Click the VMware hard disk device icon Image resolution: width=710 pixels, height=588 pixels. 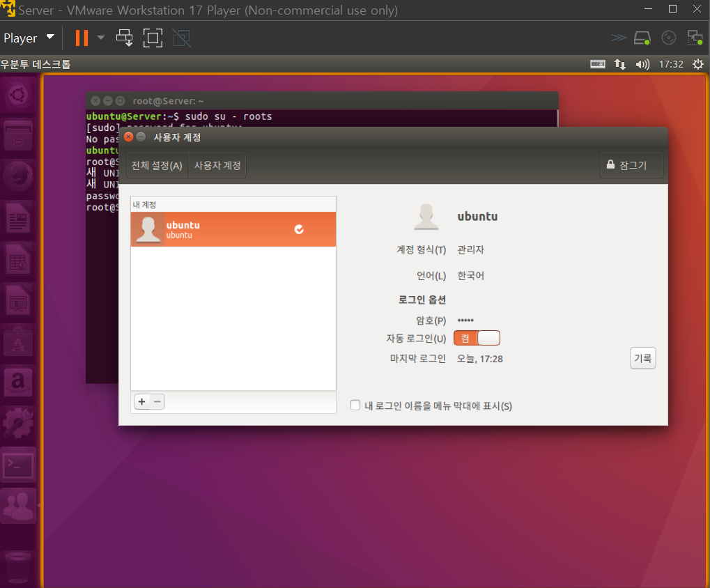coord(642,38)
